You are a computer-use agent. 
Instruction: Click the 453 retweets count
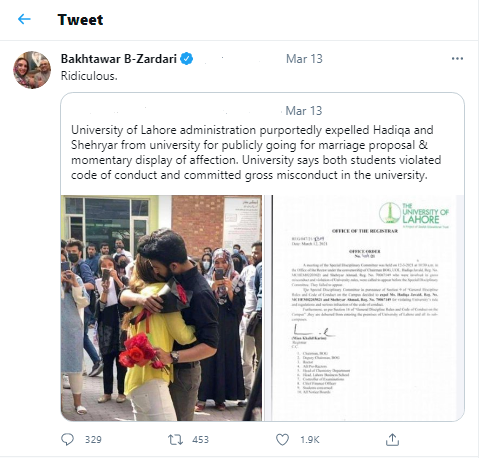200,440
